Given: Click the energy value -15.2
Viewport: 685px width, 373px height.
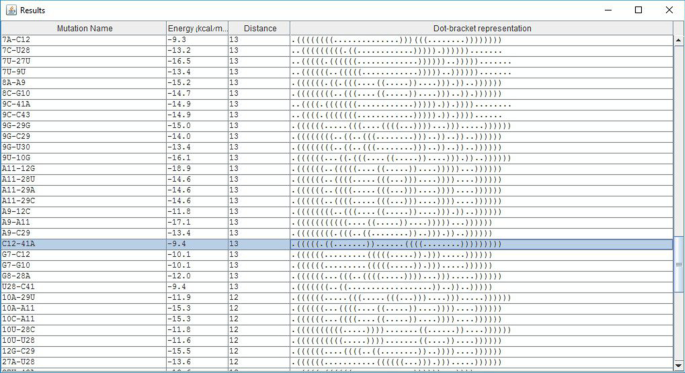Looking at the screenshot, I should [179, 83].
